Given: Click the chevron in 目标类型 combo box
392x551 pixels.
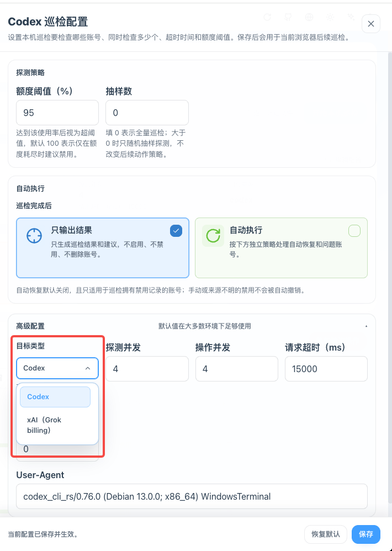Looking at the screenshot, I should 88,368.
